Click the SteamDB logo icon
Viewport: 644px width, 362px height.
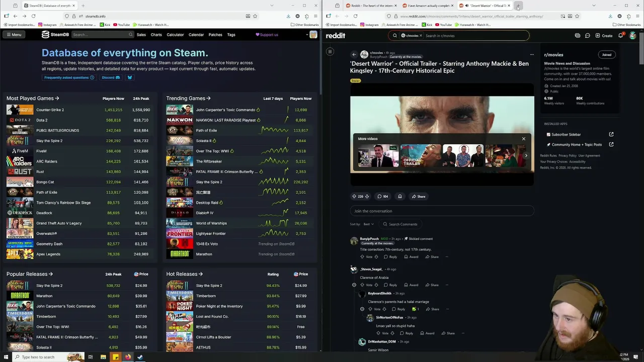(45, 35)
